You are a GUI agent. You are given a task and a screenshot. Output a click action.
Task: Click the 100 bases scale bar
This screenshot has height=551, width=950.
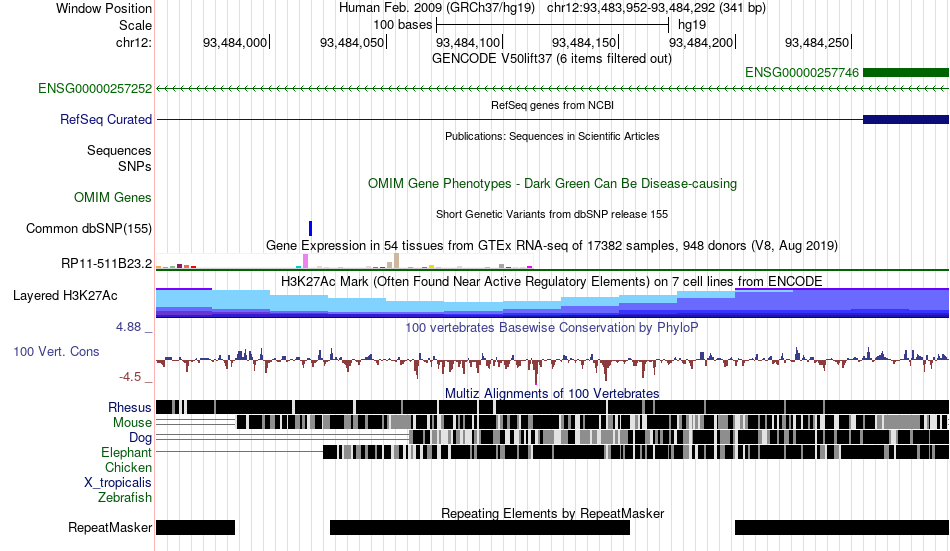point(553,25)
